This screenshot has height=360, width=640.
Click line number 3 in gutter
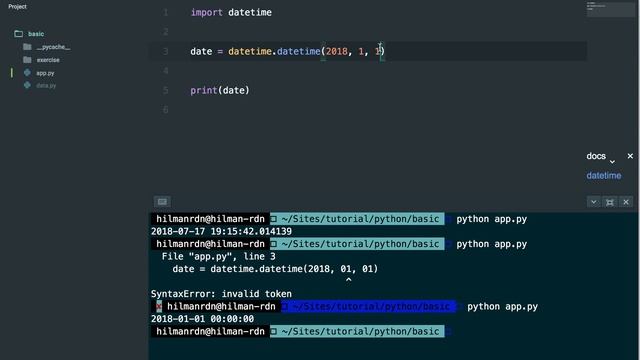point(165,51)
